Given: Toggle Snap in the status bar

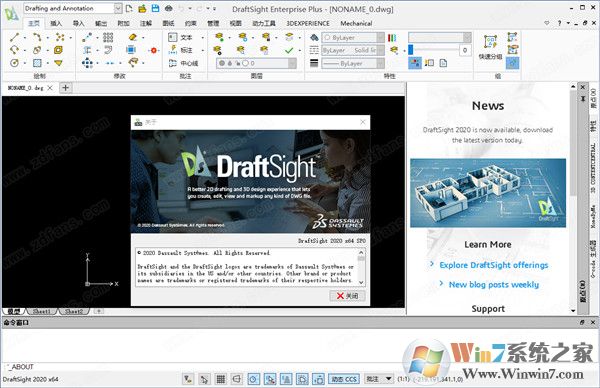Looking at the screenshot, I should [204, 379].
